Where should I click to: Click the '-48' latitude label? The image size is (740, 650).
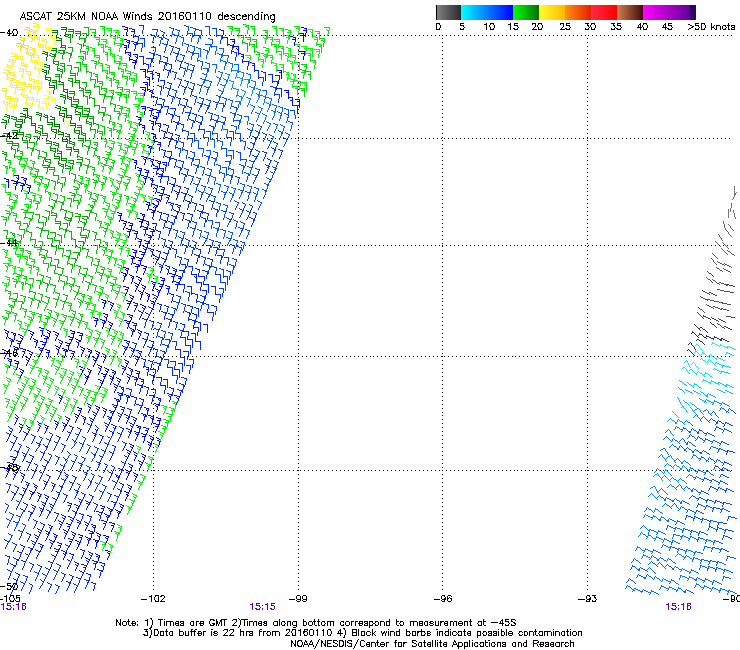coord(9,468)
